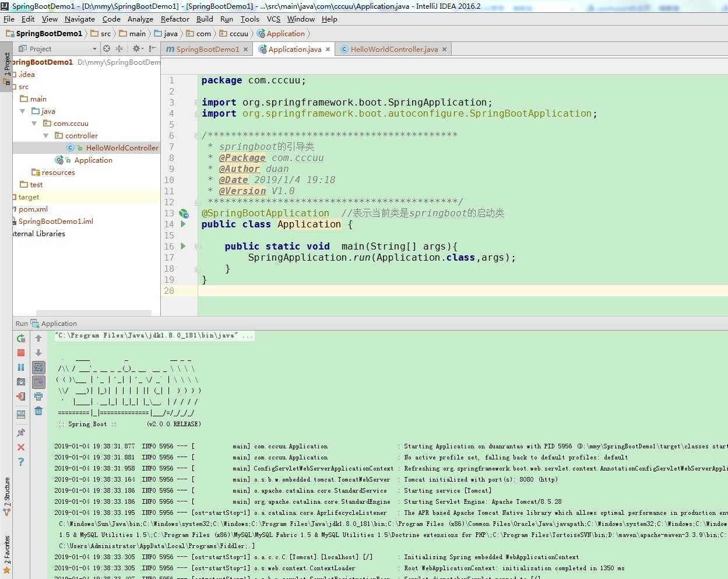Stop the running Application process

pyautogui.click(x=21, y=353)
